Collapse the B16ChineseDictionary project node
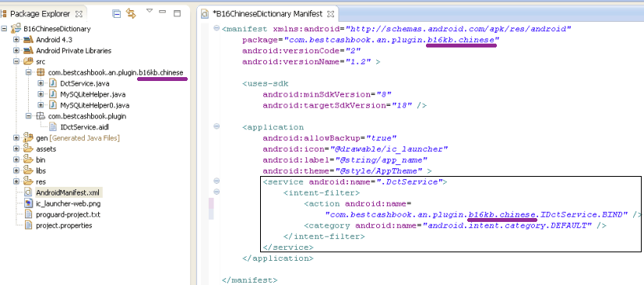 pos(4,29)
